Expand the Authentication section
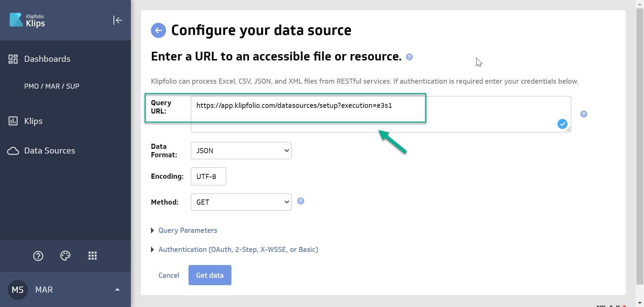 [238, 250]
